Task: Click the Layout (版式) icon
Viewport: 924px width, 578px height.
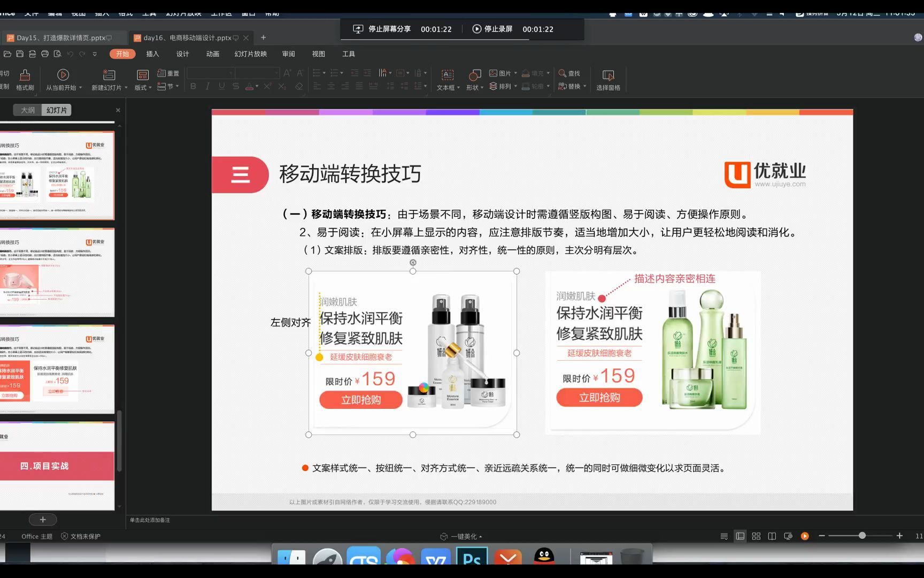Action: click(x=142, y=74)
